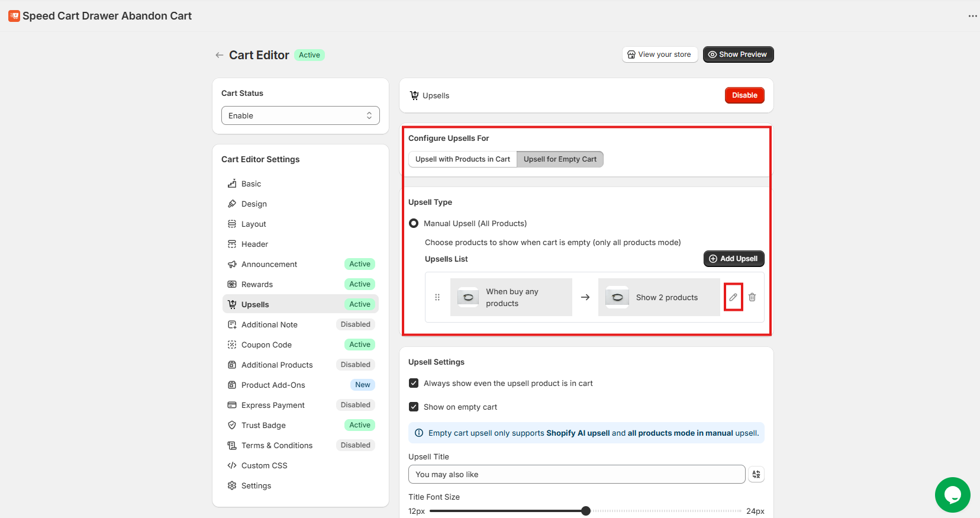Toggle Always show upsell product checkbox
This screenshot has width=980, height=518.
(414, 384)
